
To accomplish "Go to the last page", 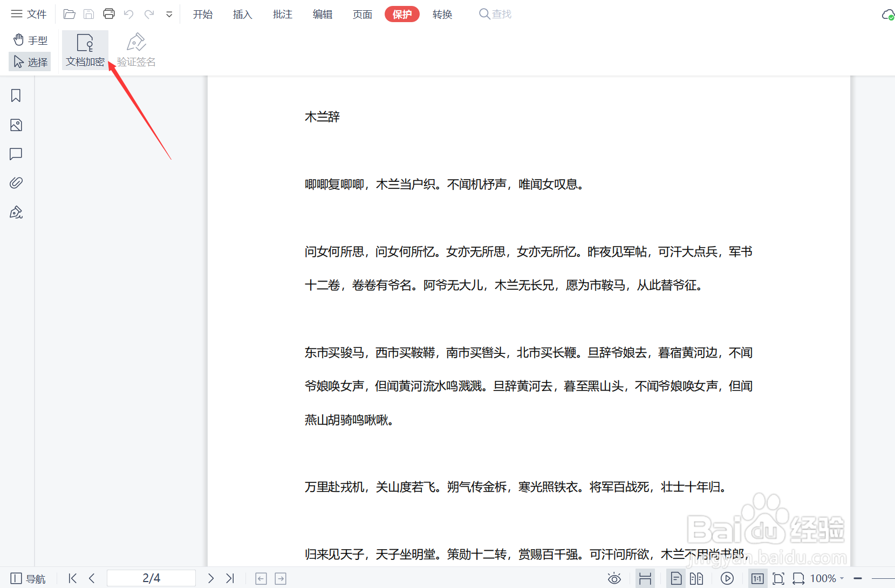I will tap(230, 578).
